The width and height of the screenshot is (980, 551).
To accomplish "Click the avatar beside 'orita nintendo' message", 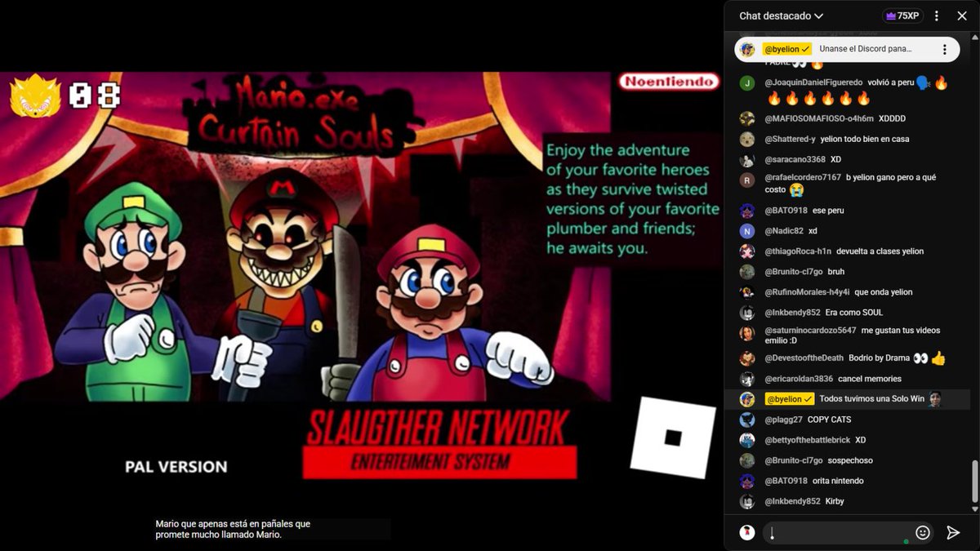I will pos(747,481).
